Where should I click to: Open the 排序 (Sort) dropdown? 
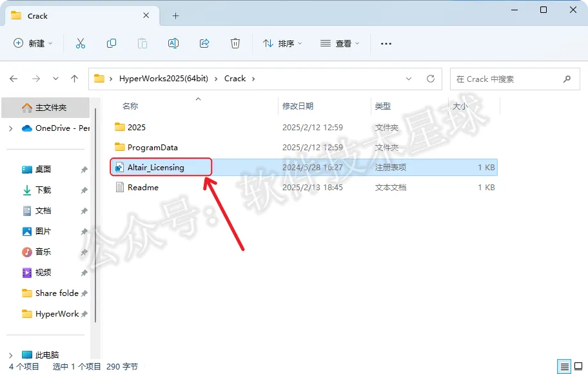[x=282, y=43]
